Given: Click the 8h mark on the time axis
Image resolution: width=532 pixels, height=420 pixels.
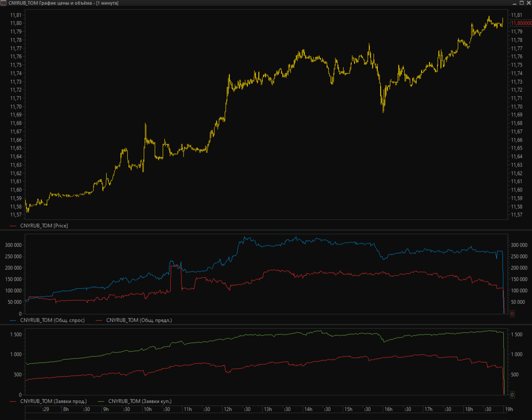Looking at the screenshot, I should (x=66, y=409).
